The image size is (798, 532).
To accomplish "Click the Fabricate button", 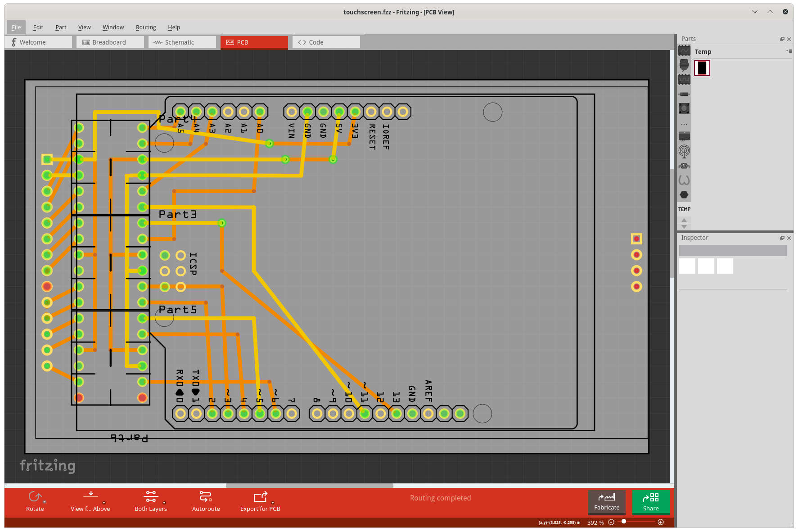I will (x=607, y=502).
